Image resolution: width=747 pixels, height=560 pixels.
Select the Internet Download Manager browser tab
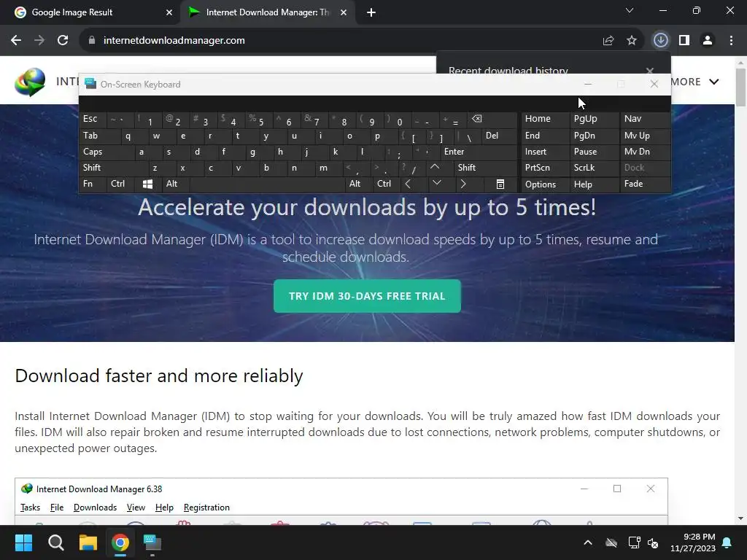267,12
